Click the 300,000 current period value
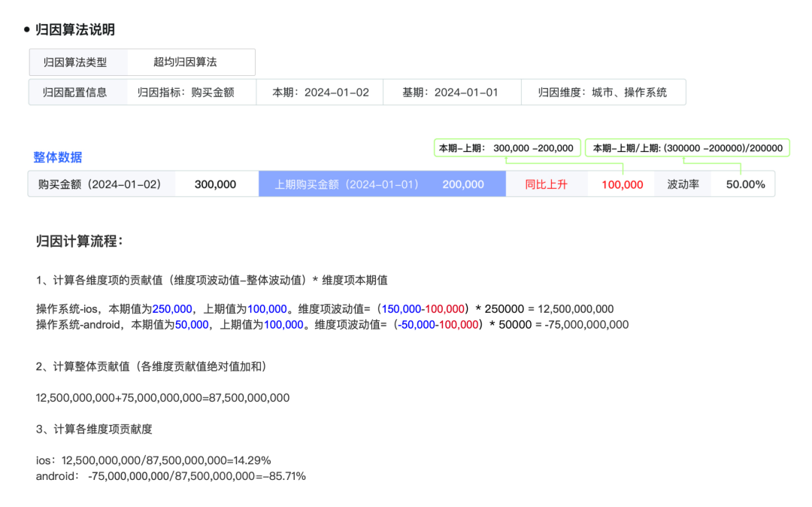This screenshot has width=812, height=507. point(216,184)
